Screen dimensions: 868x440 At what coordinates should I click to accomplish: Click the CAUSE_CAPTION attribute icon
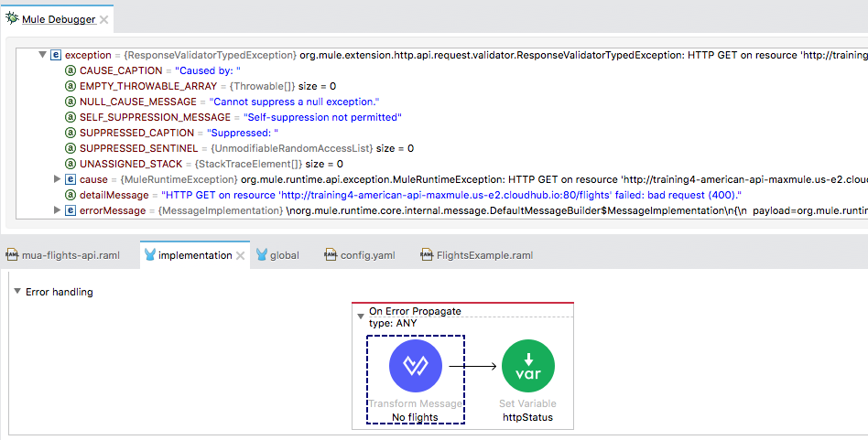coord(71,70)
